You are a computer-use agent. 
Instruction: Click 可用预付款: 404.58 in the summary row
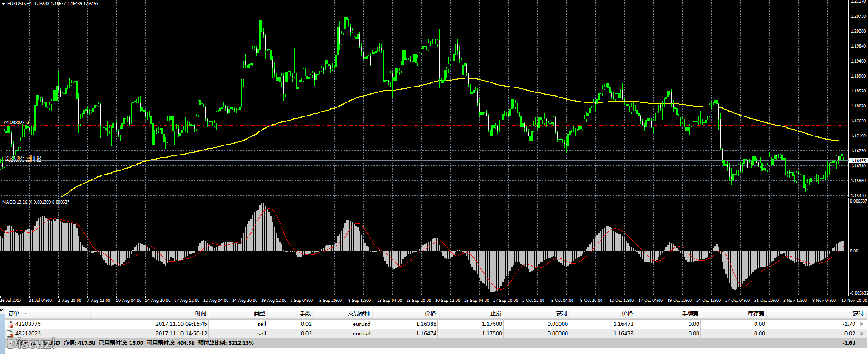point(170,343)
